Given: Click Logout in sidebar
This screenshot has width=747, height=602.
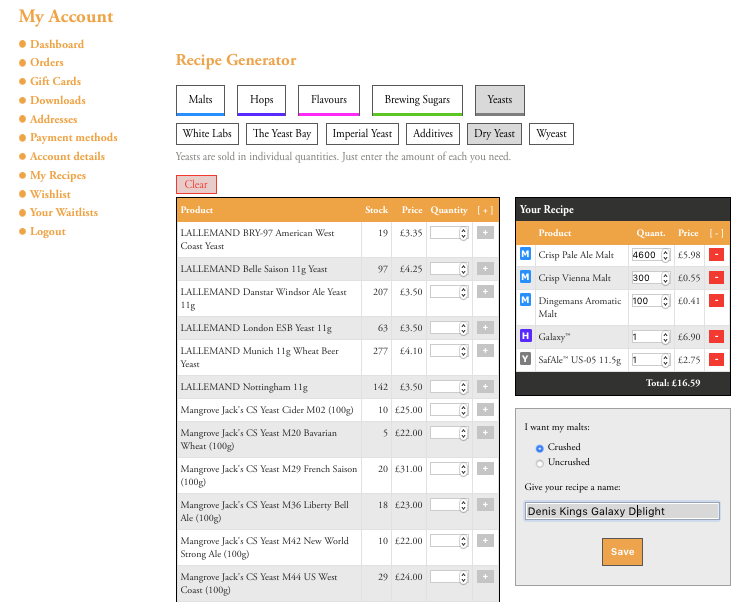Looking at the screenshot, I should 48,232.
